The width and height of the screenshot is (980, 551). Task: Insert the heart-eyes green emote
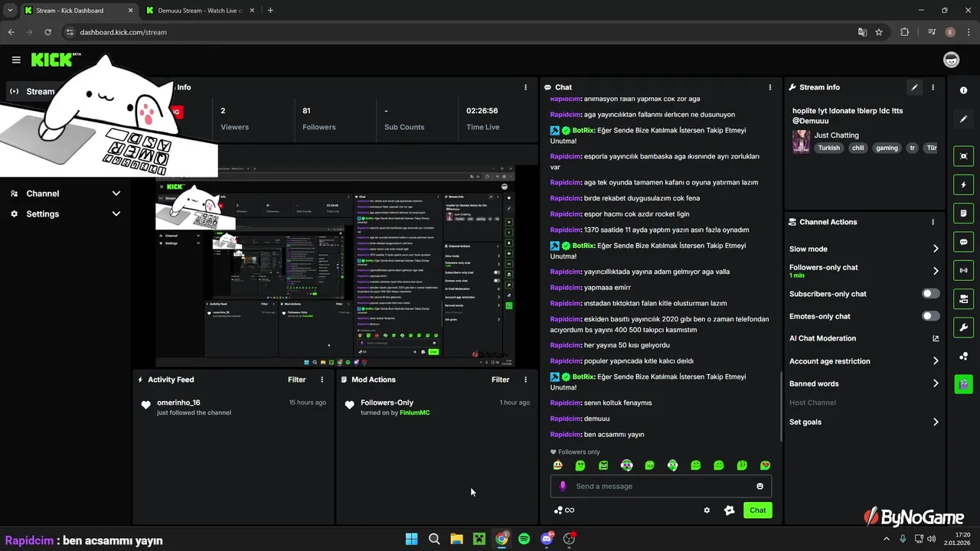point(765,465)
